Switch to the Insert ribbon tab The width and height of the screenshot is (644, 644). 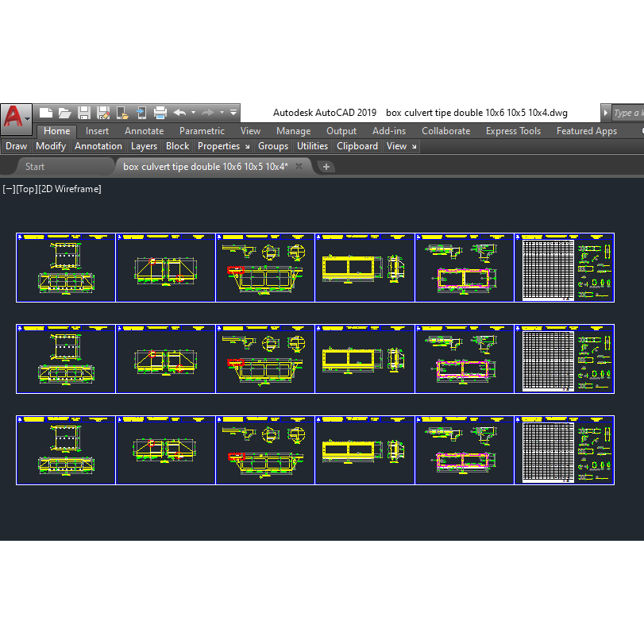[97, 131]
